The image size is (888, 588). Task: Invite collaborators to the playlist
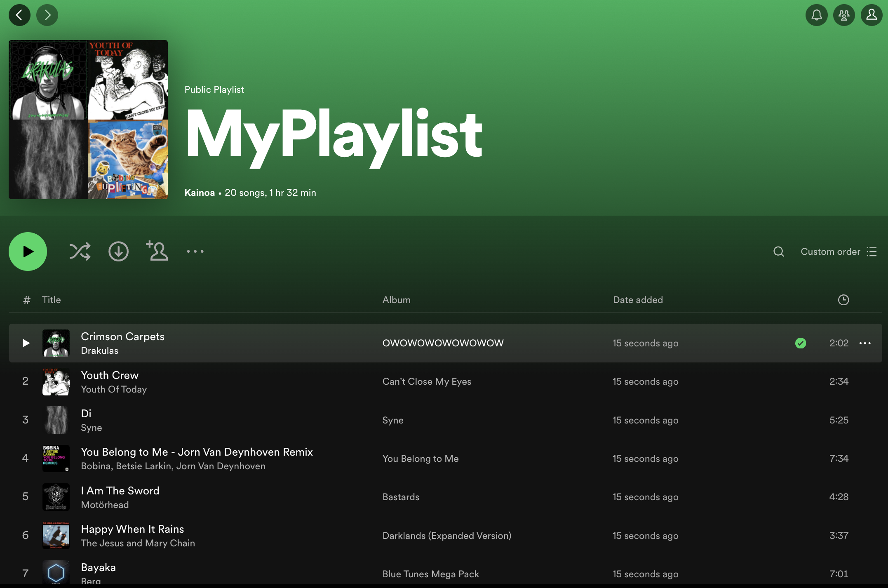(x=157, y=251)
